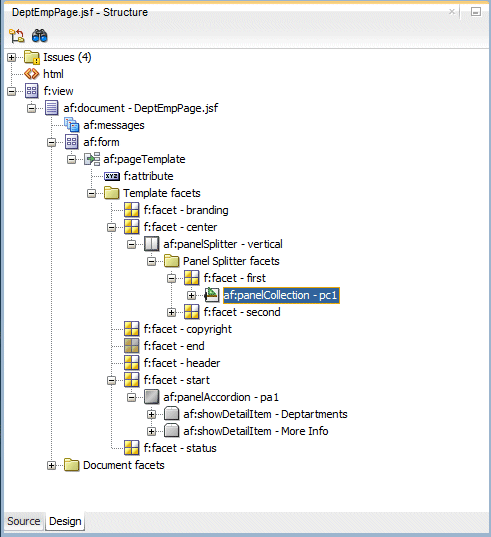This screenshot has height=537, width=491.
Task: Collapse the af:pageTemplate node
Action: click(x=71, y=160)
